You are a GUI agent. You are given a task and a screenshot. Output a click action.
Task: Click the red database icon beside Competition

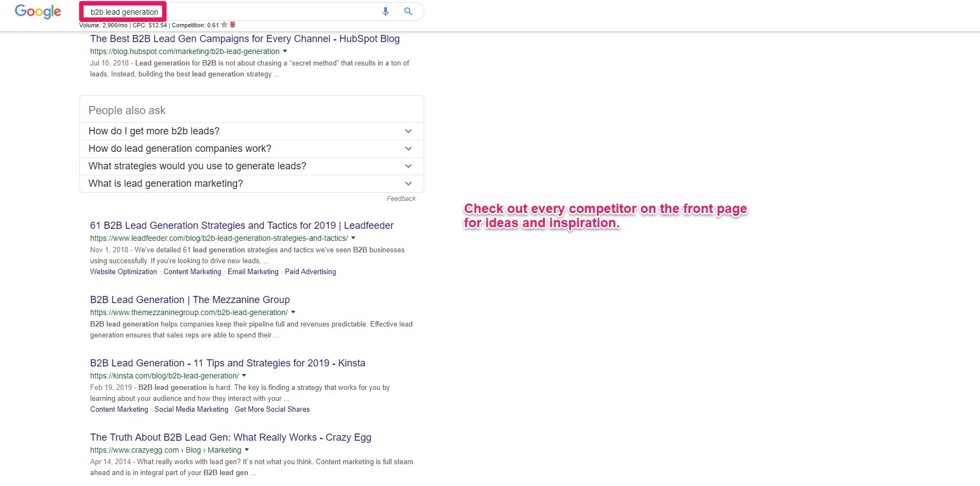[233, 25]
